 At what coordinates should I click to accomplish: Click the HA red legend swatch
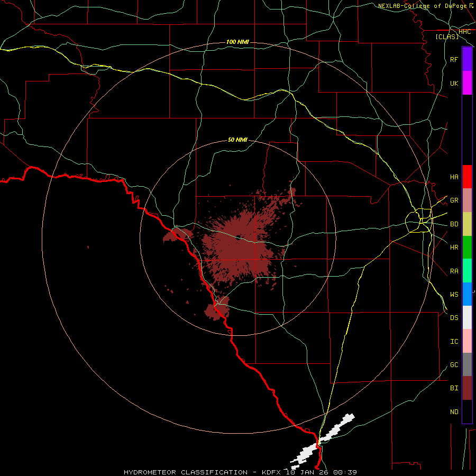tap(467, 177)
